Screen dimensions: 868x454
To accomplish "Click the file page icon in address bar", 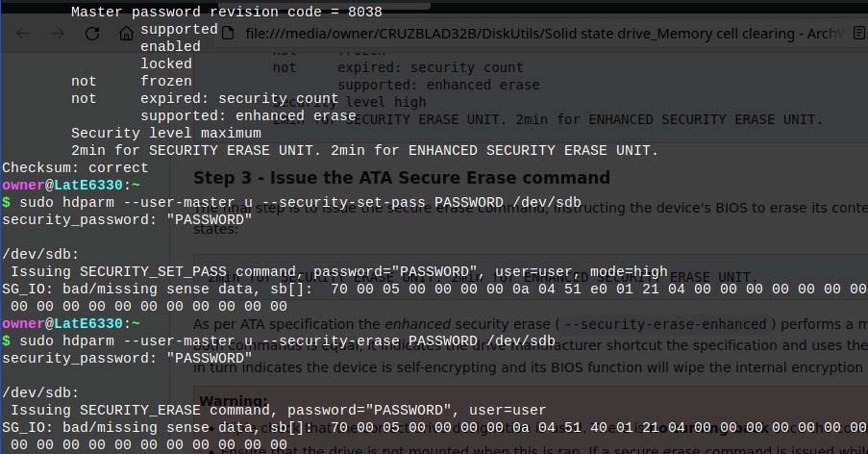I will 229,34.
